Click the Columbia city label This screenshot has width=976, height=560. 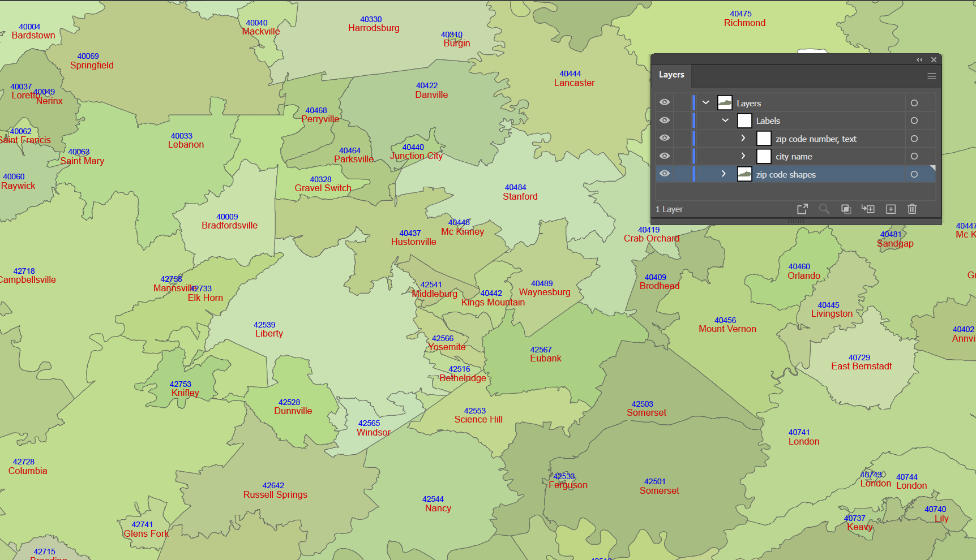[x=28, y=471]
